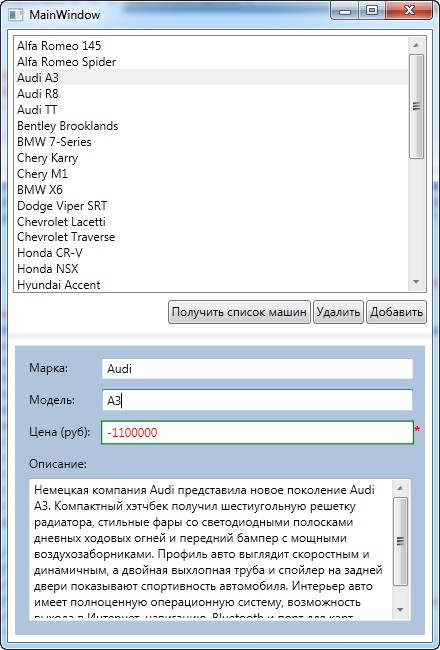Select BMW 7-Series list item
Image resolution: width=440 pixels, height=650 pixels.
(x=211, y=141)
